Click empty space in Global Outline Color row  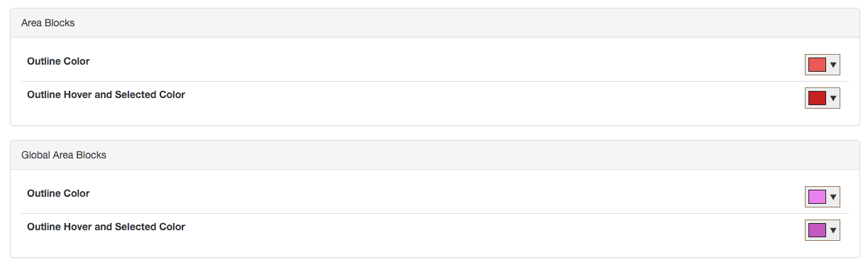pyautogui.click(x=447, y=197)
